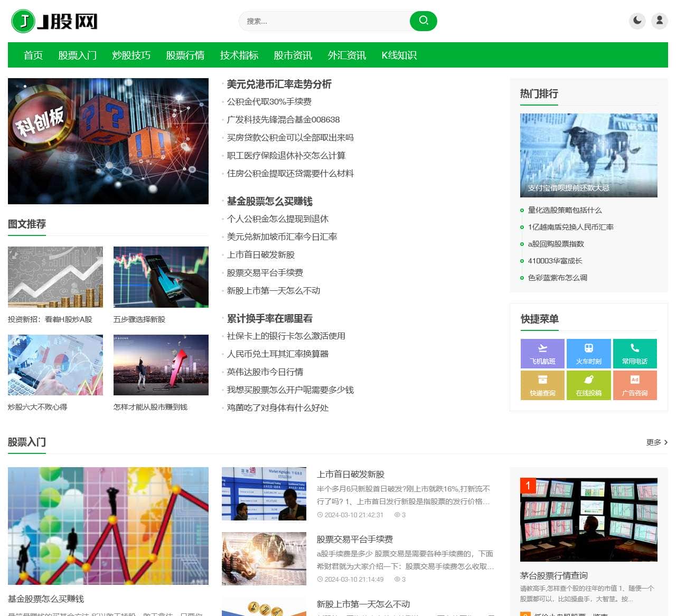
Task: Go to 首页 from the navigation bar
Action: point(33,55)
